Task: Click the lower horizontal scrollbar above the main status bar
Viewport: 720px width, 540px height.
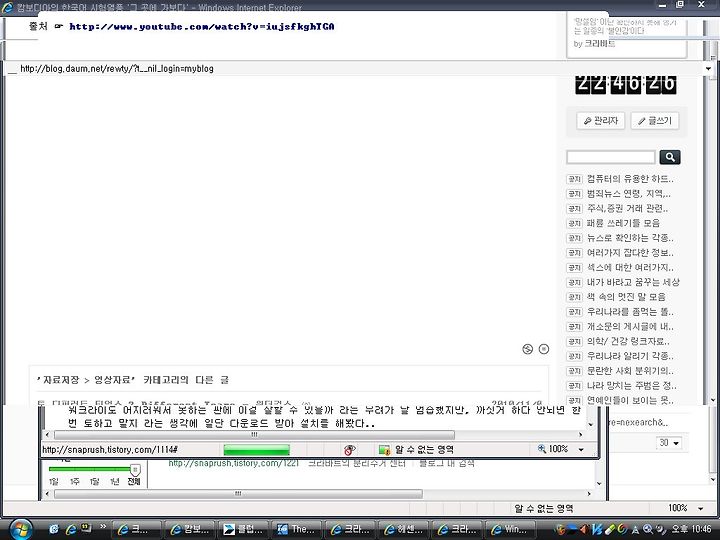Action: [238, 494]
